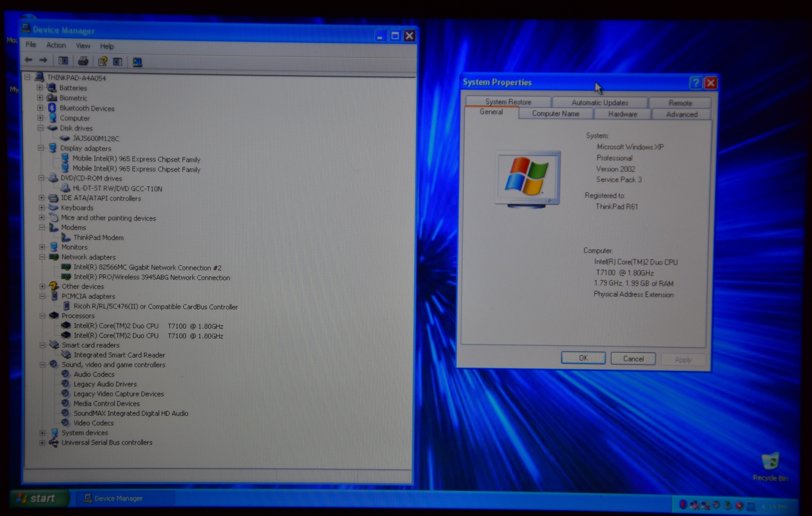Open the Action menu
Viewport: 812px width, 516px height.
pos(56,45)
